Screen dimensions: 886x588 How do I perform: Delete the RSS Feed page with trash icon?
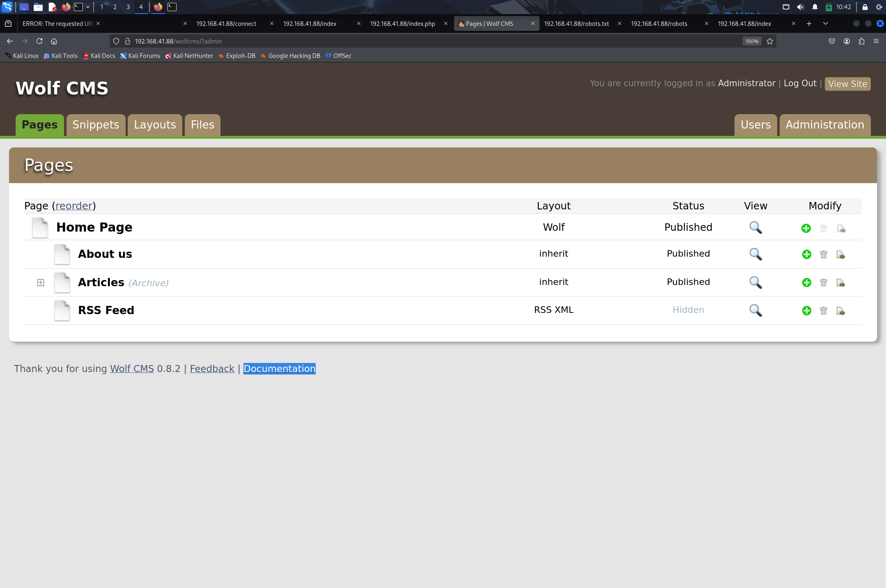[823, 311]
